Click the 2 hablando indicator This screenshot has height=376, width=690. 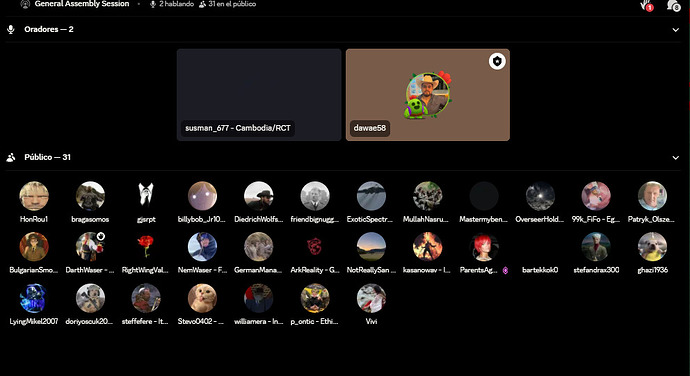click(172, 4)
